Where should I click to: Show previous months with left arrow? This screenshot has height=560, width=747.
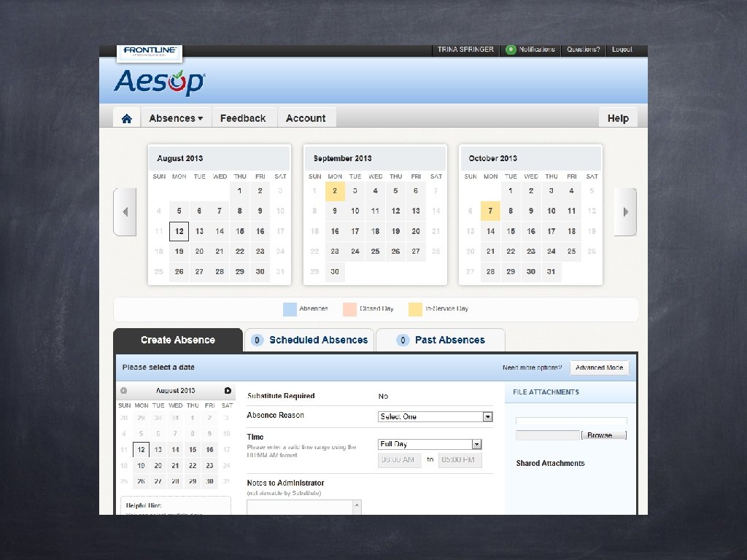pos(125,212)
